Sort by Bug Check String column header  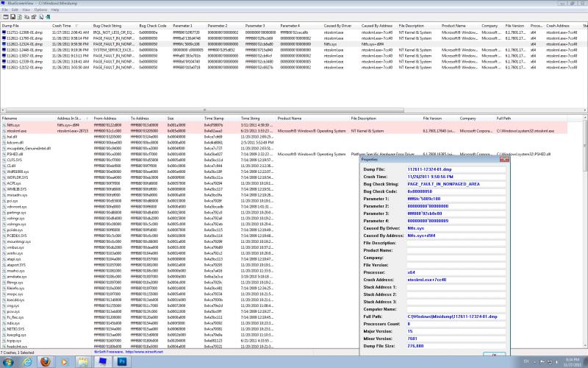tap(115, 26)
